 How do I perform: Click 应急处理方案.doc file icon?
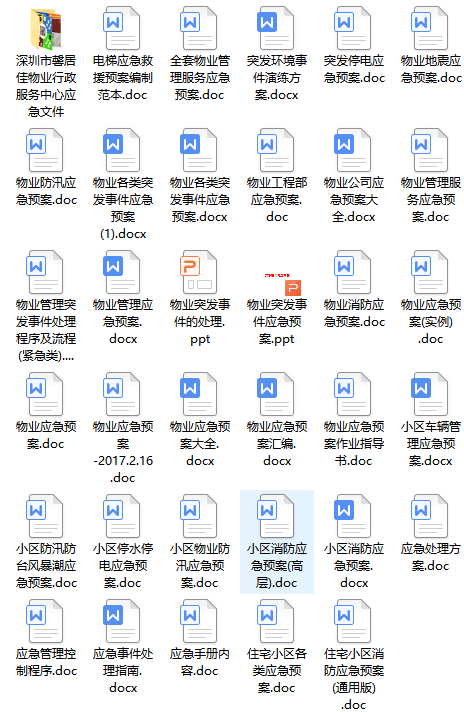click(430, 517)
